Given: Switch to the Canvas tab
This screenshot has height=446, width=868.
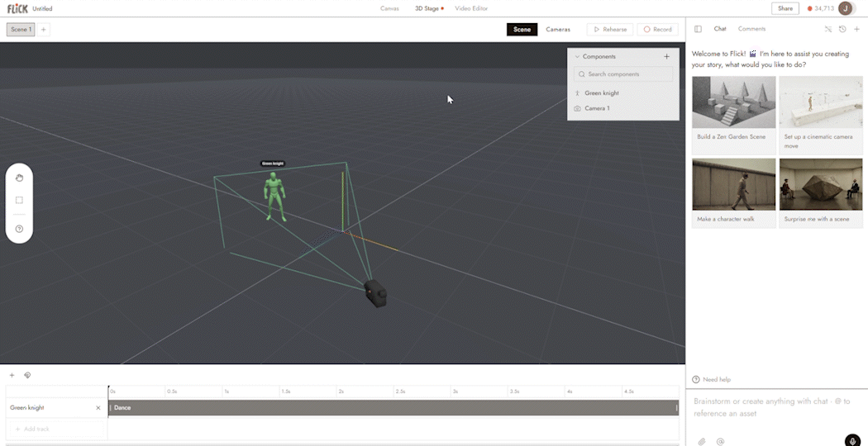Looking at the screenshot, I should coord(389,8).
